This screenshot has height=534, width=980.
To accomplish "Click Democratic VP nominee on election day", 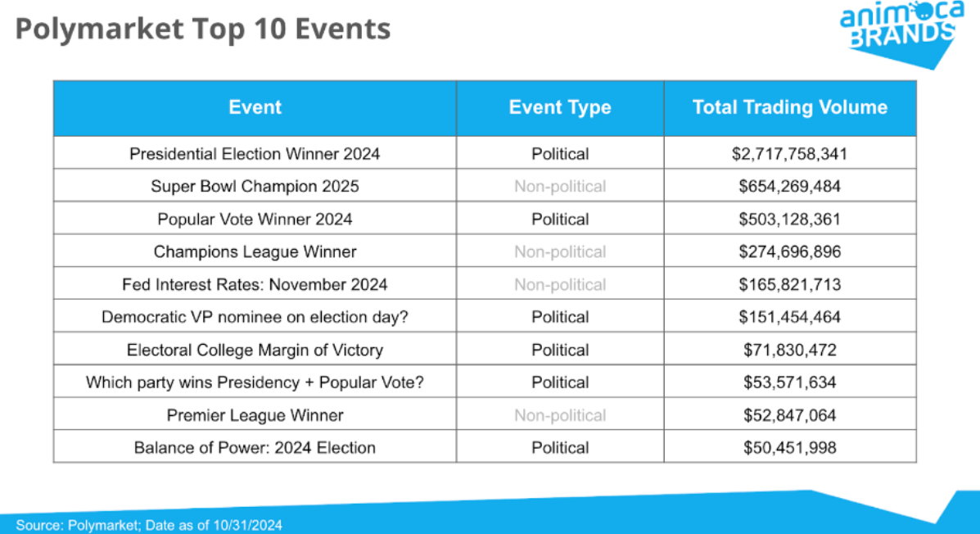I will click(255, 317).
